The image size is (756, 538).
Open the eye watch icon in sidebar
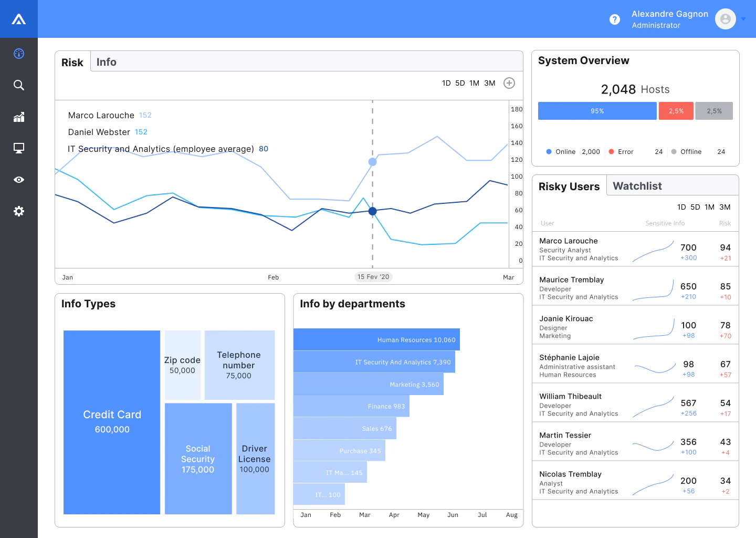pyautogui.click(x=19, y=180)
